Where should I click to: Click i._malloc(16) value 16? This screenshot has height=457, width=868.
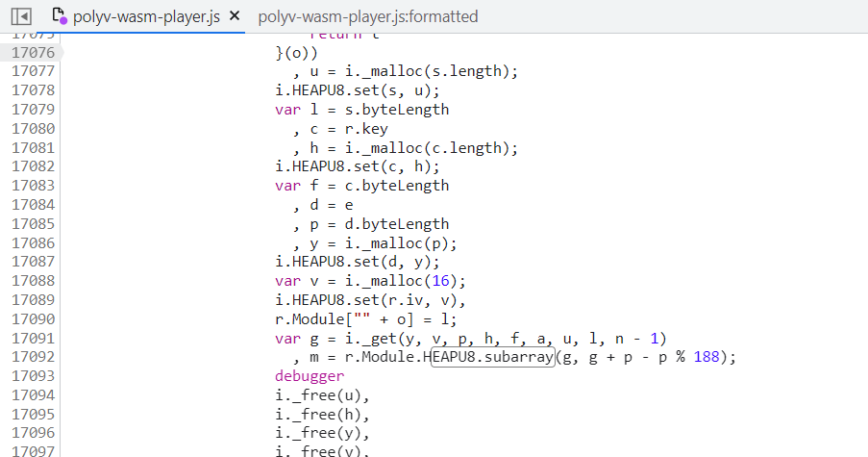[440, 281]
